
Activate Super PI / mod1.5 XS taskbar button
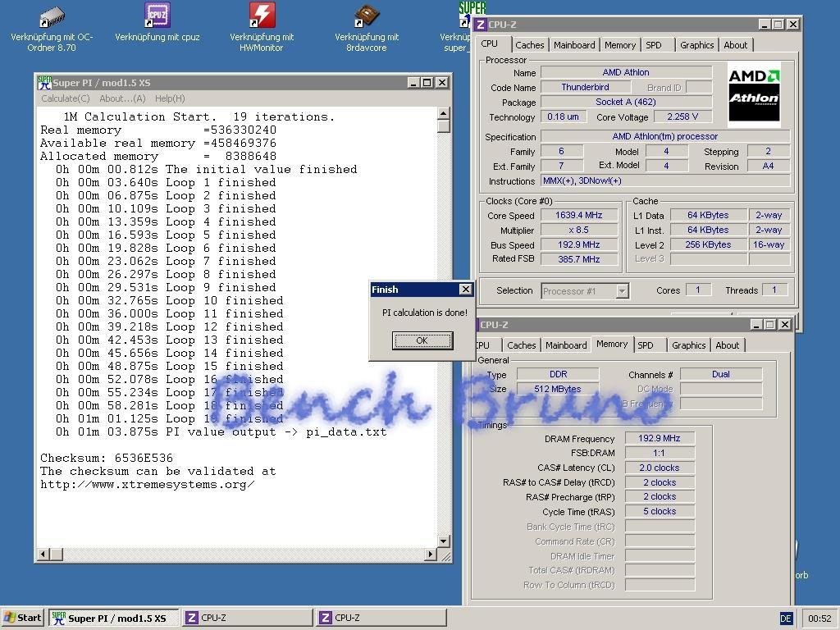click(113, 619)
